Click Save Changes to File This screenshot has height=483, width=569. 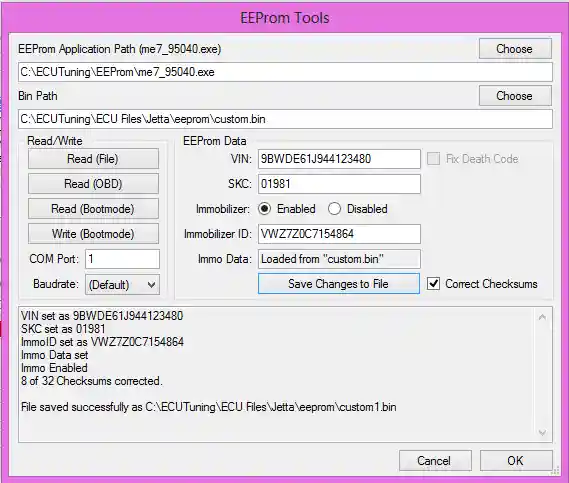pyautogui.click(x=339, y=283)
